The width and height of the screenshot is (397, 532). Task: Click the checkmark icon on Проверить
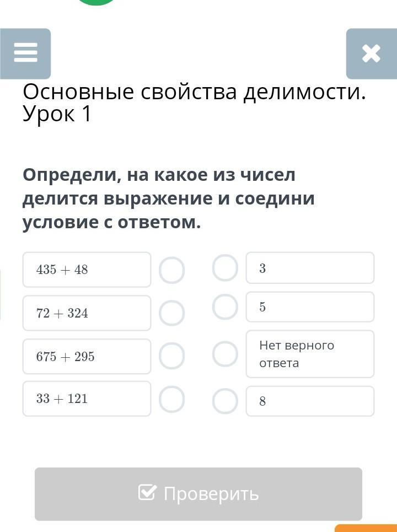[148, 492]
